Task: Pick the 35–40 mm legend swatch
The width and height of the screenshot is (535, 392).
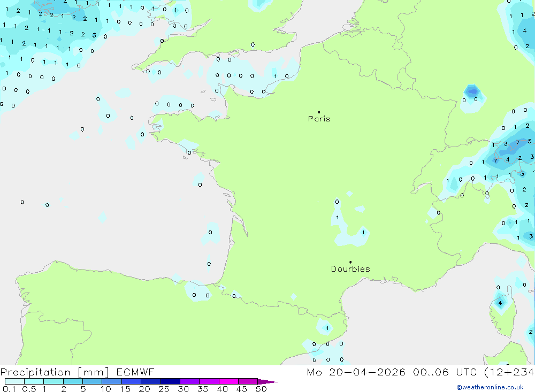Action: point(209,381)
